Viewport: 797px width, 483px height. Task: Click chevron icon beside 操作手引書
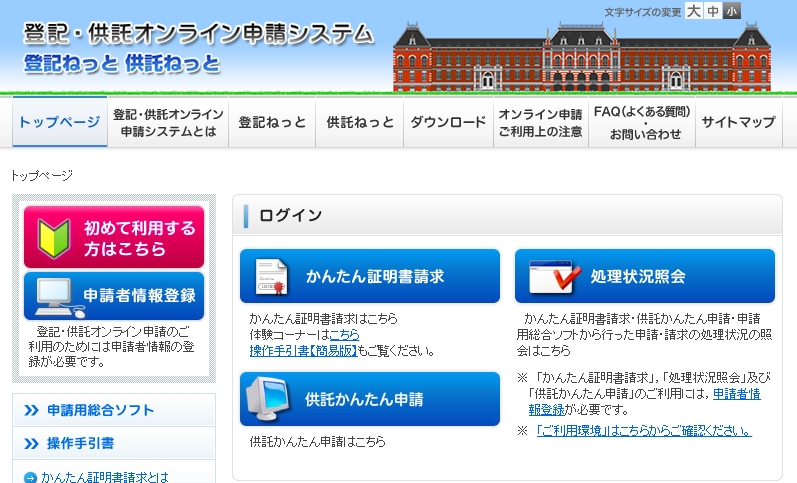(x=32, y=443)
